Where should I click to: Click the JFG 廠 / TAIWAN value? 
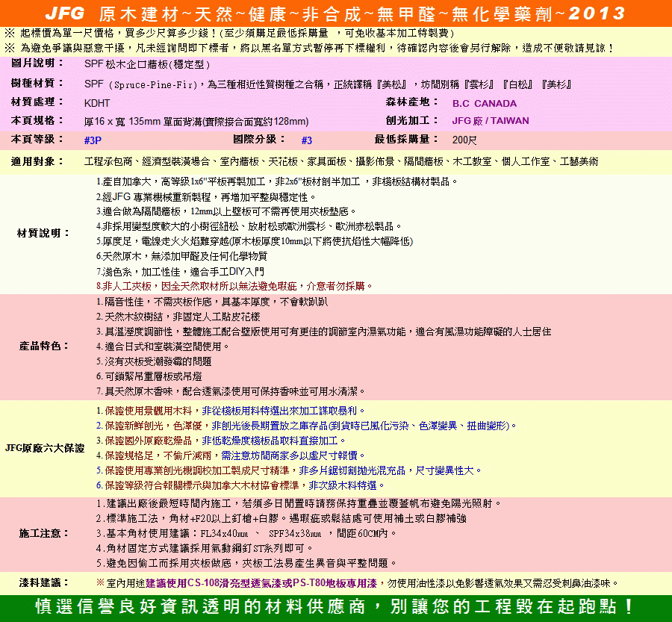(x=491, y=121)
